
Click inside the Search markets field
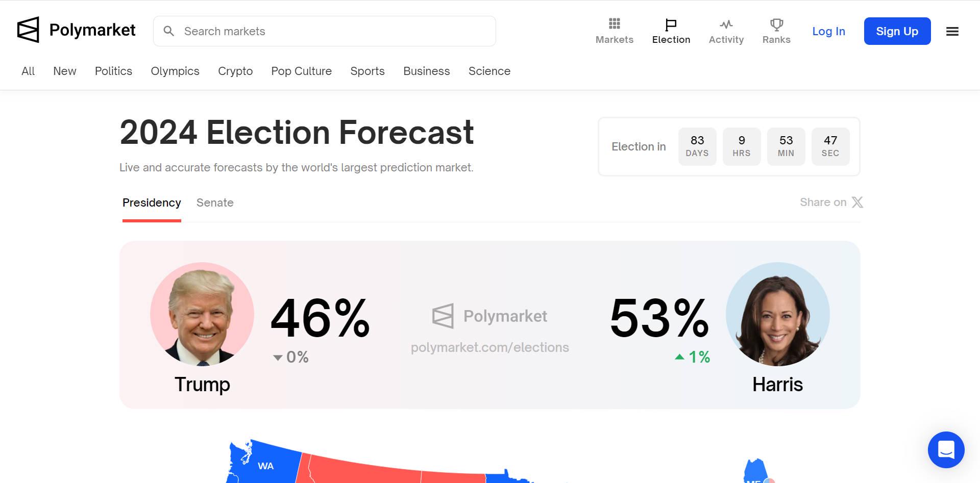(324, 31)
